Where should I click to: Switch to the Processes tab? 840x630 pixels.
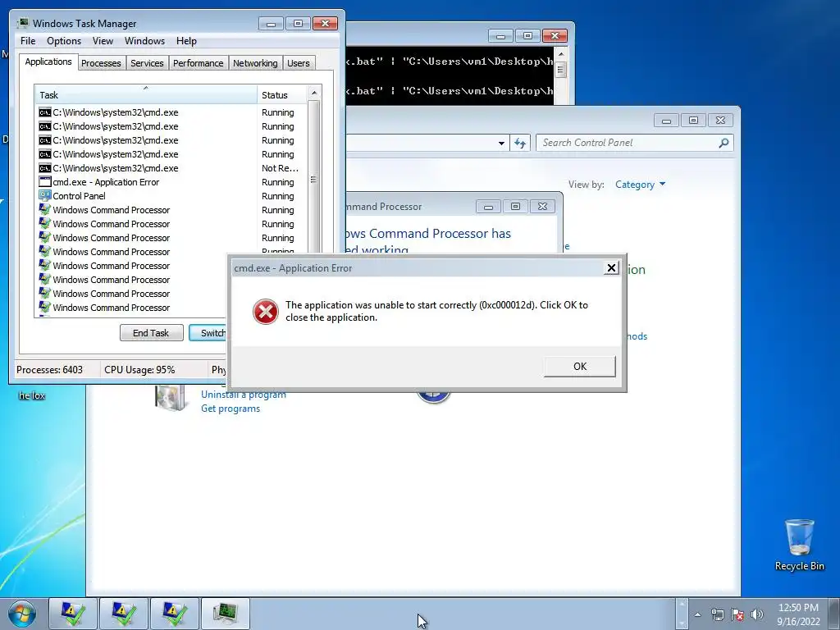101,63
